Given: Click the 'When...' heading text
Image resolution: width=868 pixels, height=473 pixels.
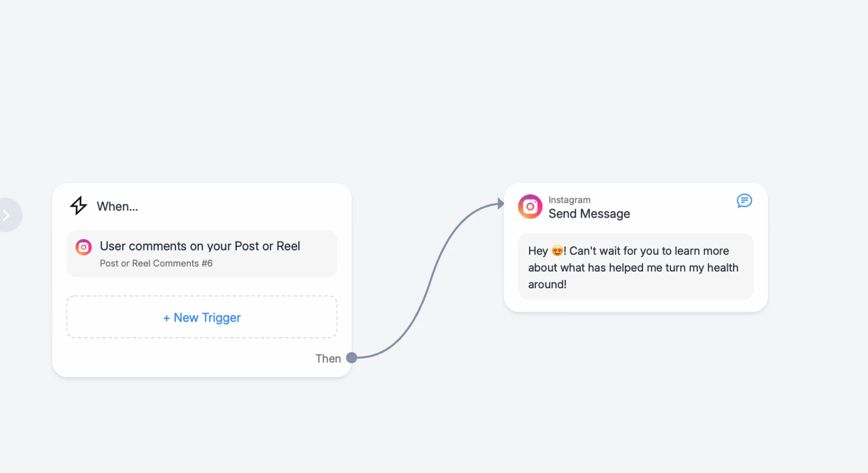Looking at the screenshot, I should 117,206.
